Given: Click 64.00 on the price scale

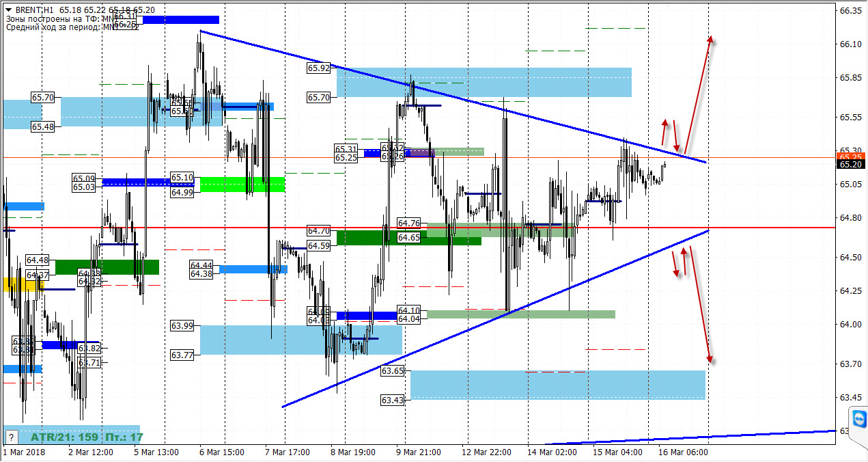Looking at the screenshot, I should 851,325.
